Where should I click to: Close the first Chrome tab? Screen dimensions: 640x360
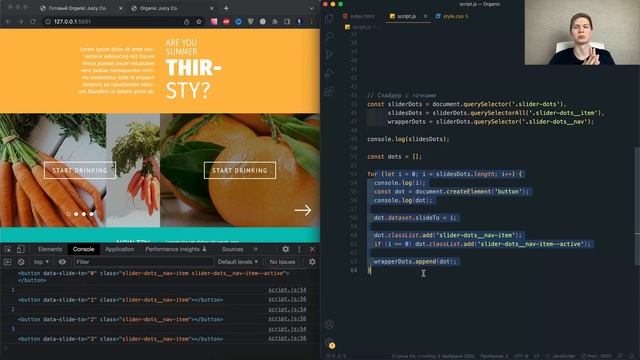pos(120,8)
